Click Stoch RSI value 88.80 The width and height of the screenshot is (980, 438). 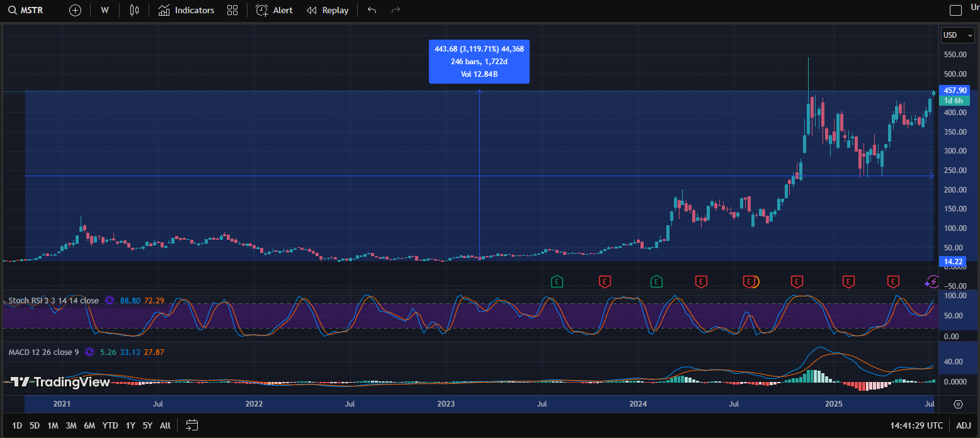pyautogui.click(x=129, y=301)
